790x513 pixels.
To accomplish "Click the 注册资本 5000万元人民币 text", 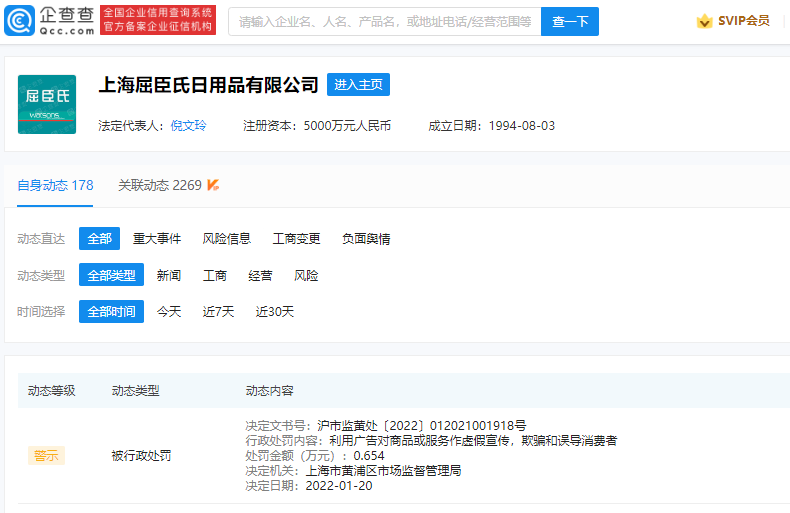I will (317, 125).
